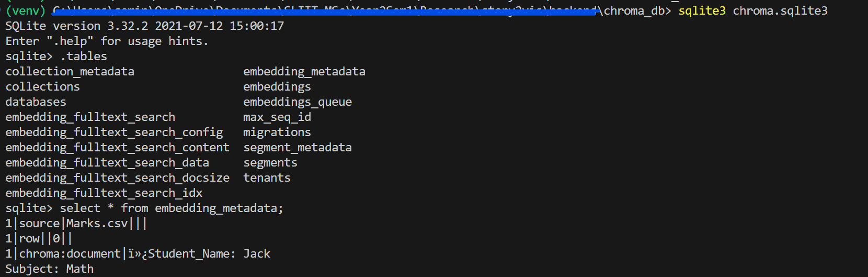Viewport: 868px width, 277px height.
Task: Click the '.tables' command text
Action: pyautogui.click(x=83, y=57)
